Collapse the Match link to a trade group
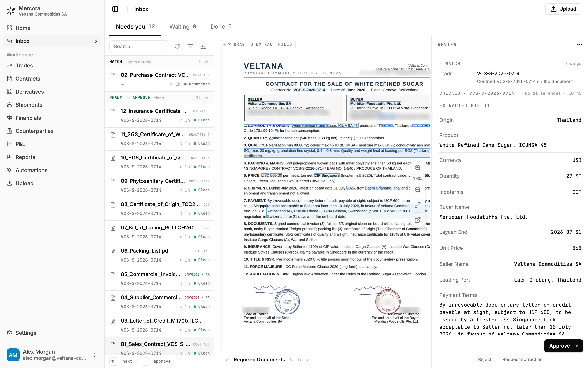 point(207,62)
